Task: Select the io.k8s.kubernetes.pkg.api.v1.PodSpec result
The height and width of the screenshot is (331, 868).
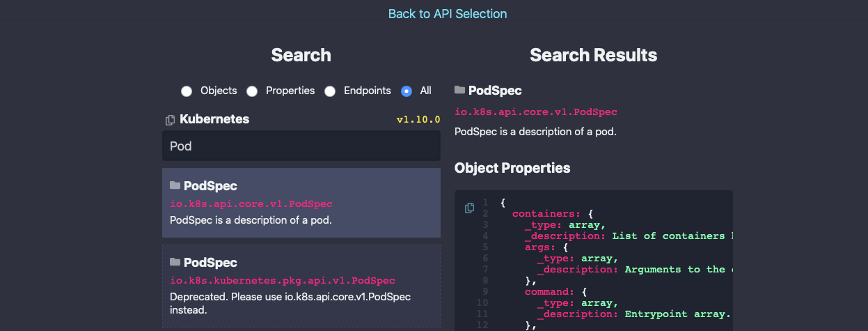Action: 283,281
